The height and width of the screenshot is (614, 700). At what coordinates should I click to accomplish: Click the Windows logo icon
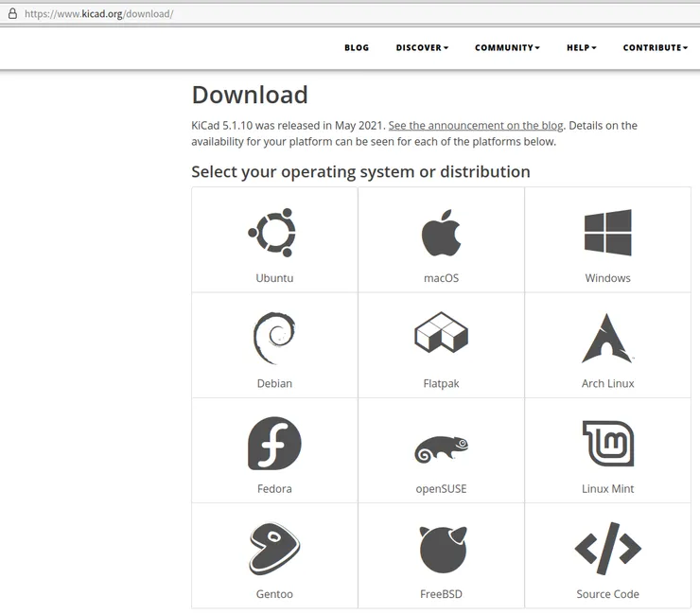(x=607, y=233)
